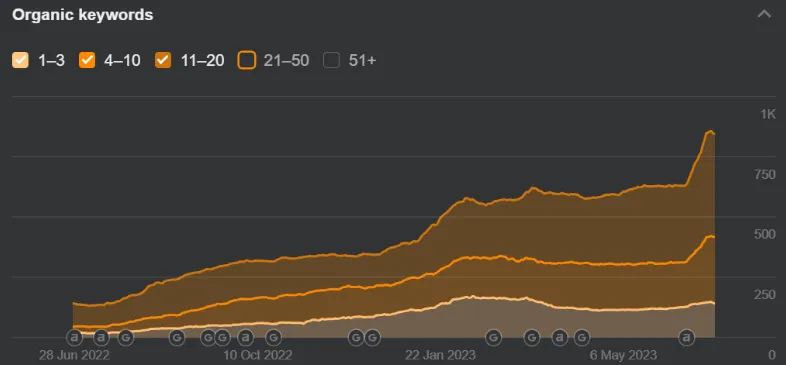Viewport: 786px width, 365px height.
Task: Click the 51+ legend label
Action: click(x=362, y=61)
